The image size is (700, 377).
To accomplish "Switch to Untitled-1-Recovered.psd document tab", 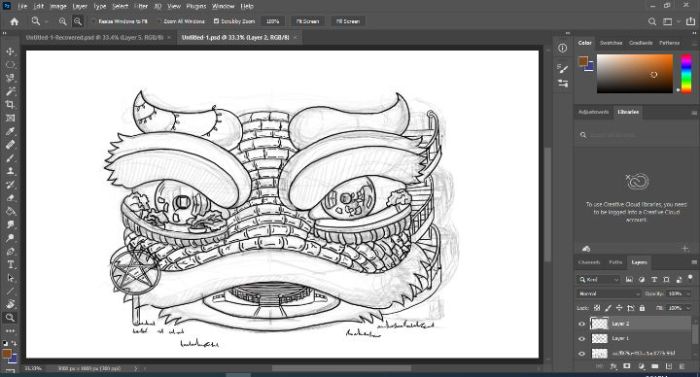I will coord(95,38).
